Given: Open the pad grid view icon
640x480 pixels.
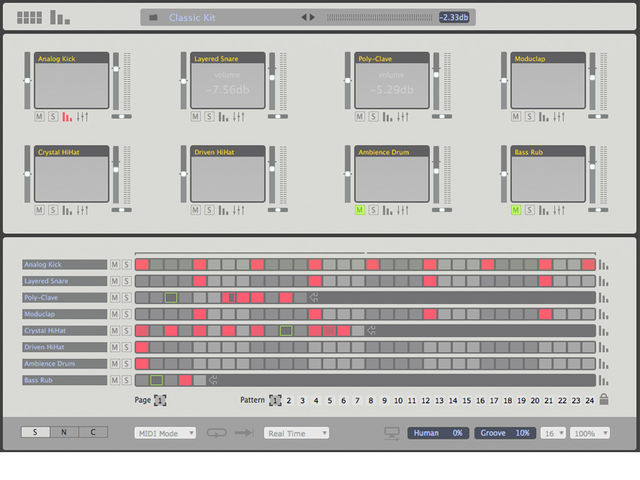Looking at the screenshot, I should [29, 18].
